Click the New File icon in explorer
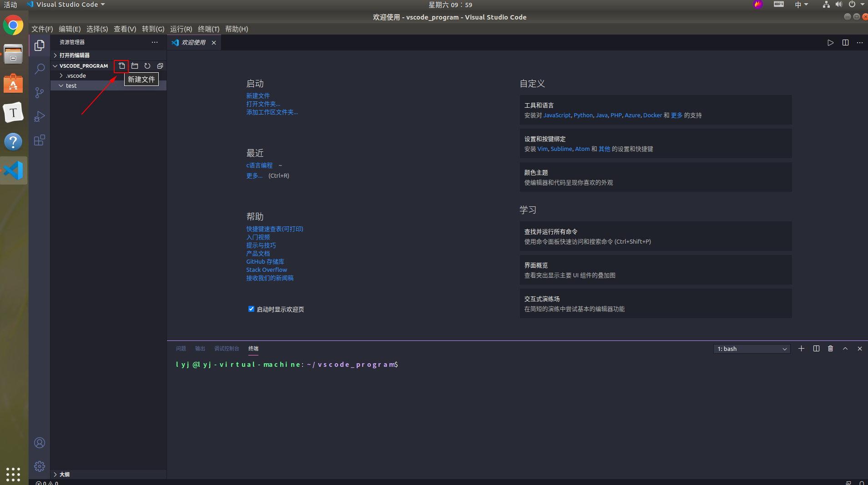Screen dimensions: 868x485 (121, 66)
